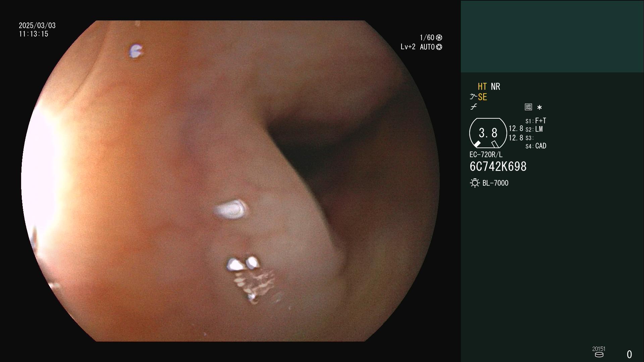Click the S4: CAD switch assignment

click(x=536, y=146)
